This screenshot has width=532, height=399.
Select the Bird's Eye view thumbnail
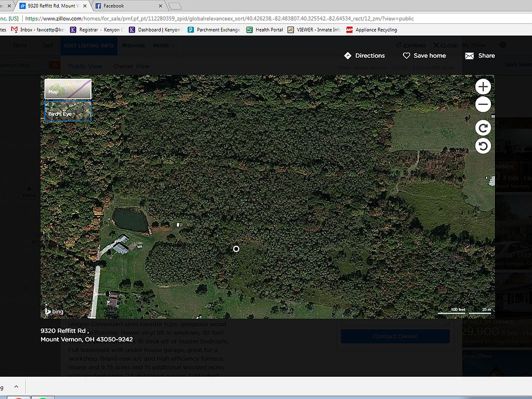(68, 111)
